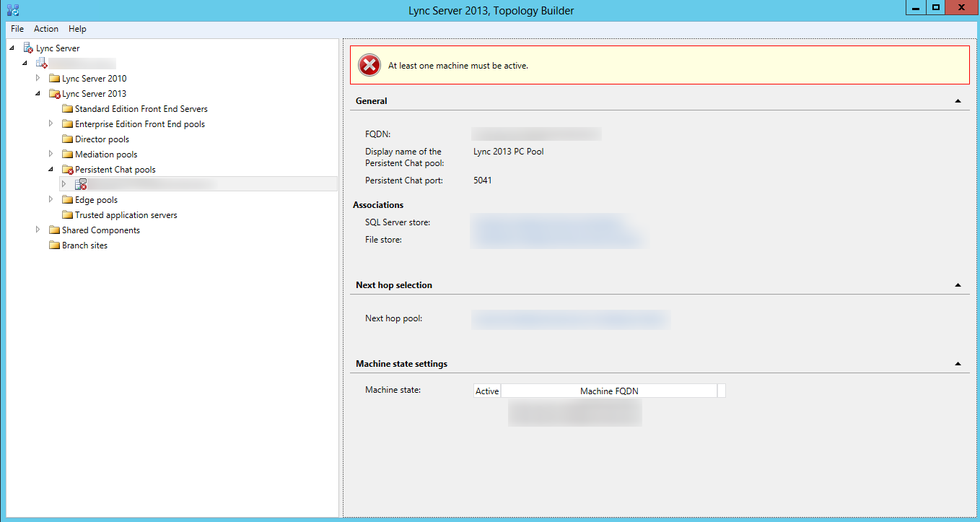Click the Branch sites folder icon
The height and width of the screenshot is (522, 980).
point(54,245)
